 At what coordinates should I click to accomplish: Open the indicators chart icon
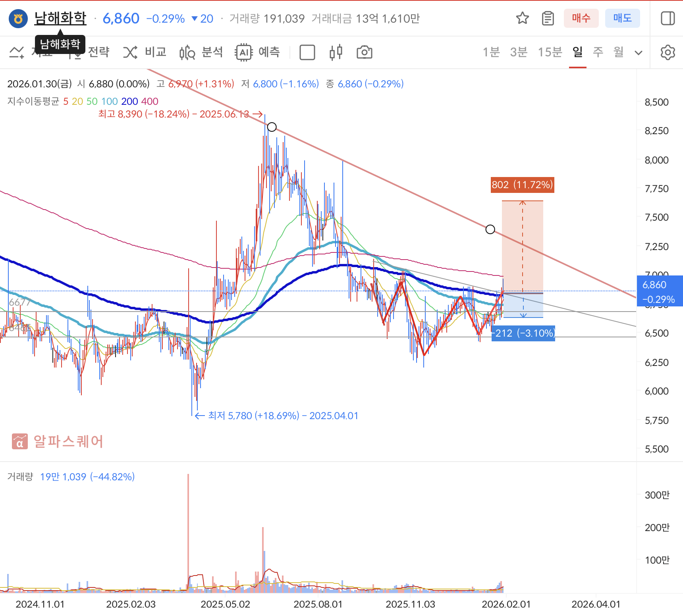click(x=17, y=52)
